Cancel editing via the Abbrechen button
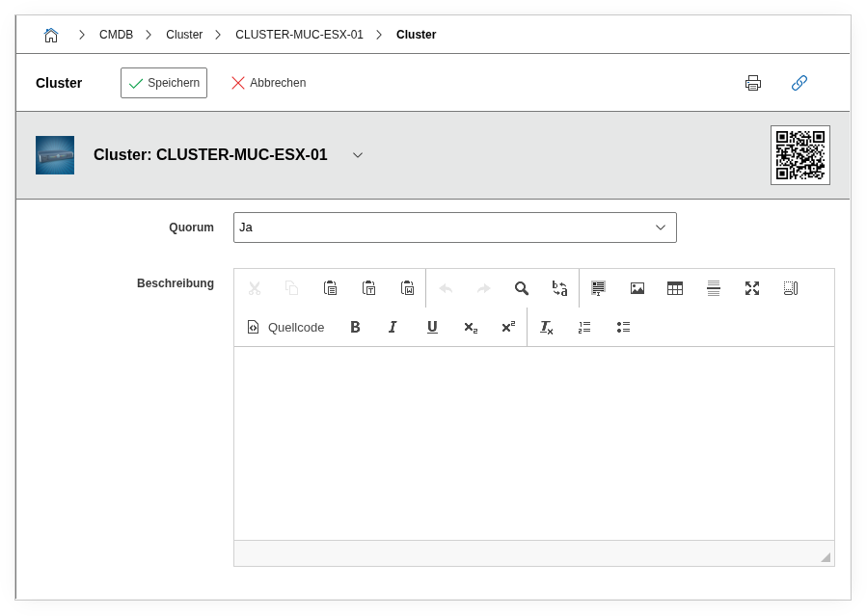 (x=270, y=83)
